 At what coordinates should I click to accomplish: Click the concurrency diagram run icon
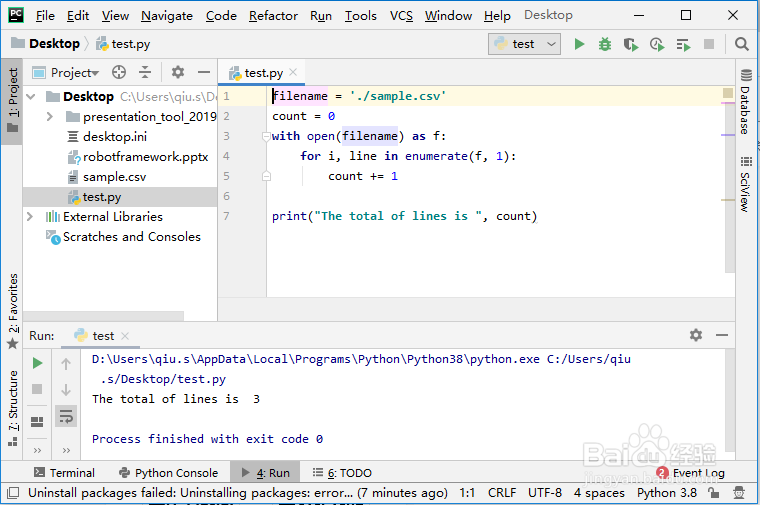[683, 45]
